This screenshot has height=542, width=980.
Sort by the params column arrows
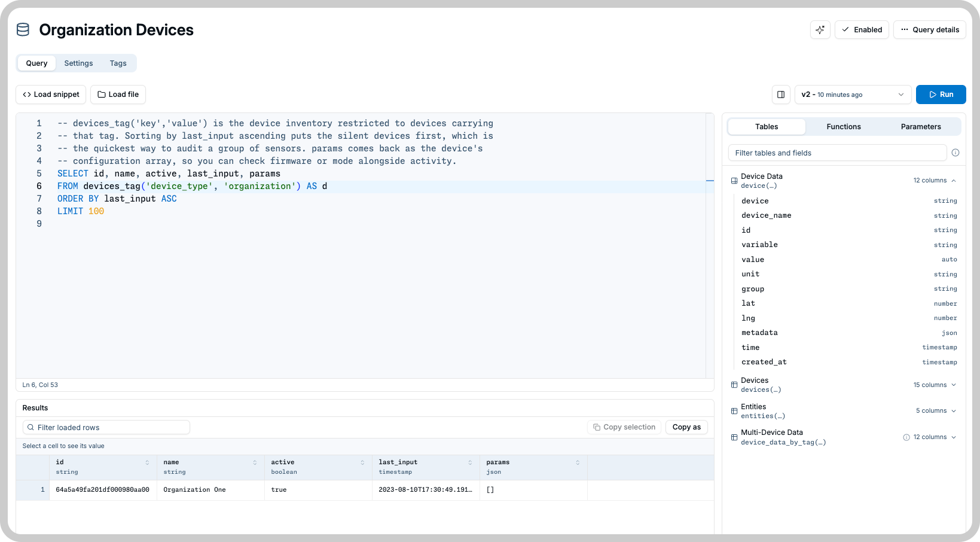pos(578,463)
